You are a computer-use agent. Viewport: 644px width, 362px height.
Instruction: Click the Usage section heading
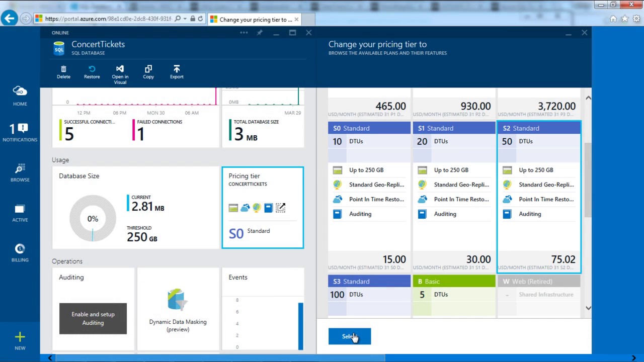60,160
